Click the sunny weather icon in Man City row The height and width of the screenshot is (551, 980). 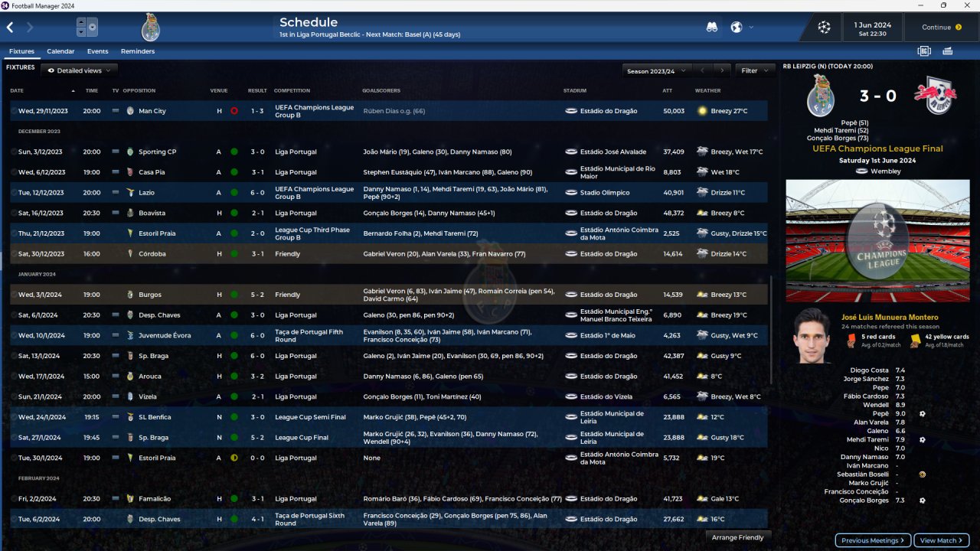coord(702,111)
